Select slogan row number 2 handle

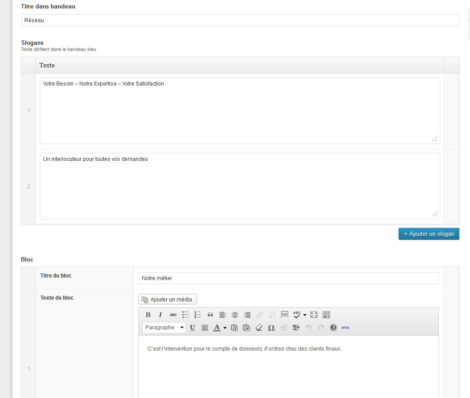[x=28, y=186]
